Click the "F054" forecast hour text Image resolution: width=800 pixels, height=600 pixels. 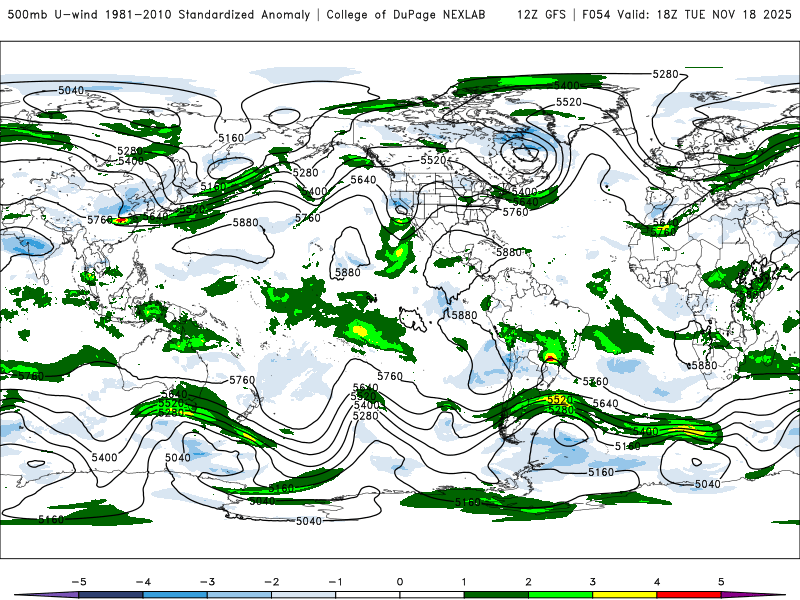[596, 14]
